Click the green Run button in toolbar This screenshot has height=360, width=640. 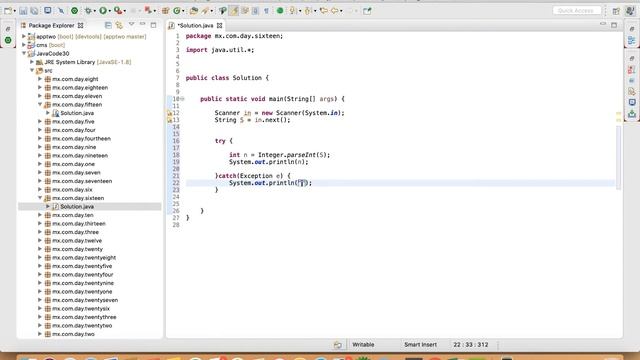(x=103, y=11)
